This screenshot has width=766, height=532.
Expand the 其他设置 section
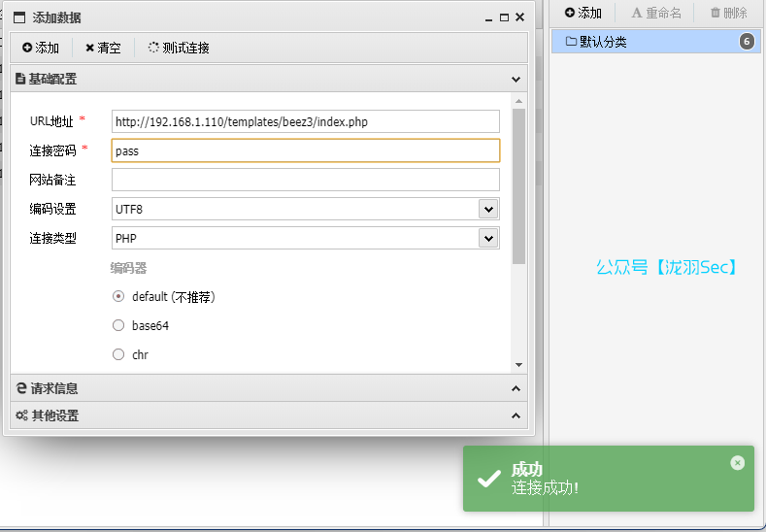coord(516,416)
